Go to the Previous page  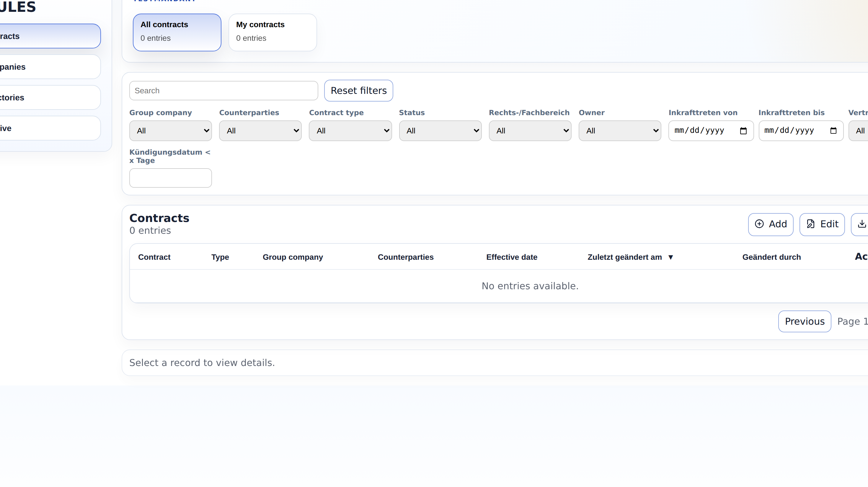click(x=805, y=321)
